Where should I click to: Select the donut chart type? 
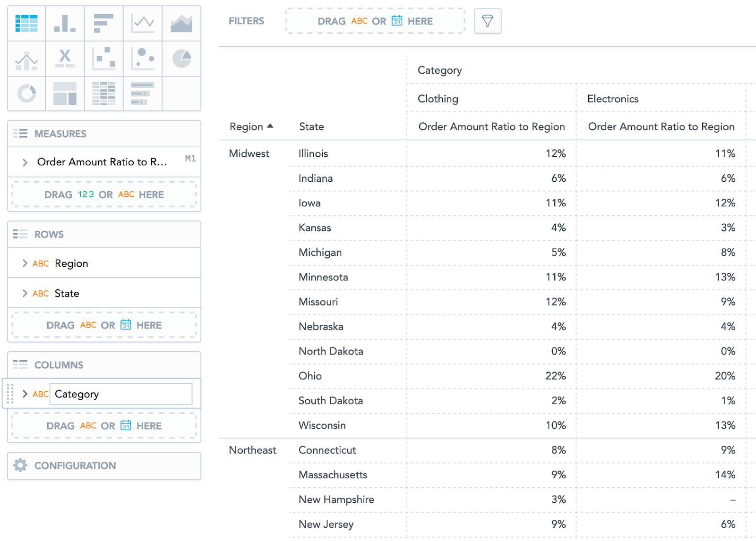pyautogui.click(x=26, y=93)
